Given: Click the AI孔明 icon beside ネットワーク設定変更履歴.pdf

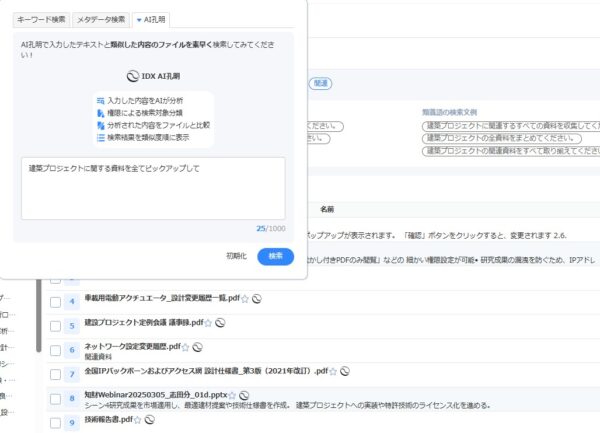Looking at the screenshot, I should 197,347.
